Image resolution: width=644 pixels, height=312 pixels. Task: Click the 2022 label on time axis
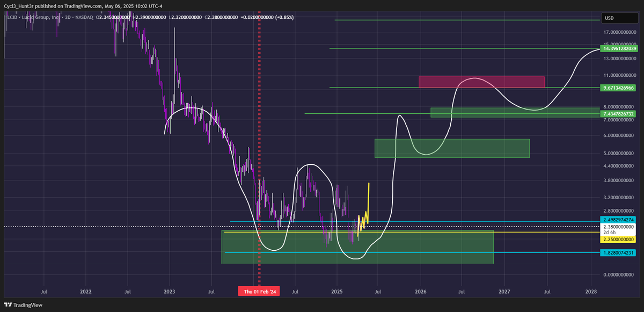pos(85,292)
